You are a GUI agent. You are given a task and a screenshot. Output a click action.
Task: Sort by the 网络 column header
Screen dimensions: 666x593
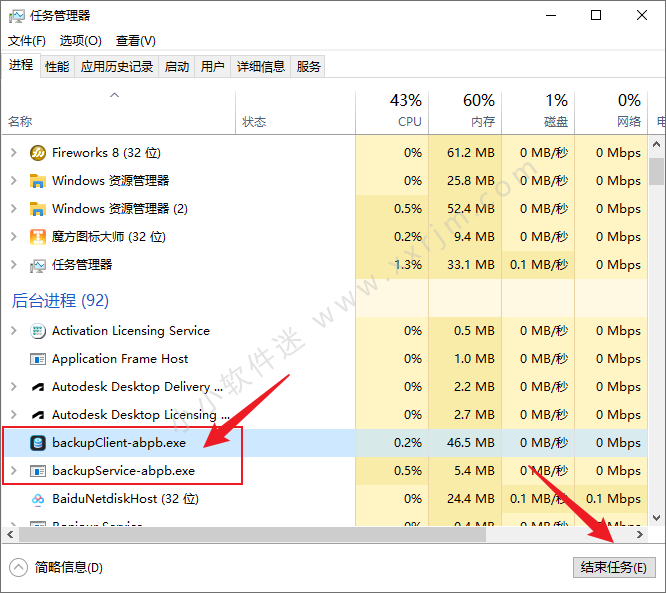[611, 113]
